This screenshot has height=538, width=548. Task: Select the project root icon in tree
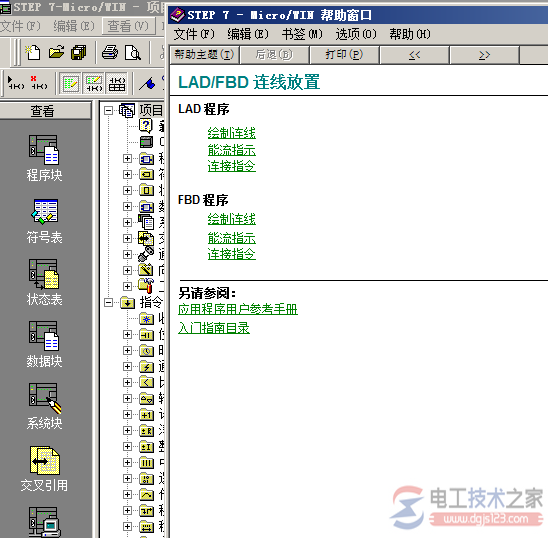coord(127,110)
